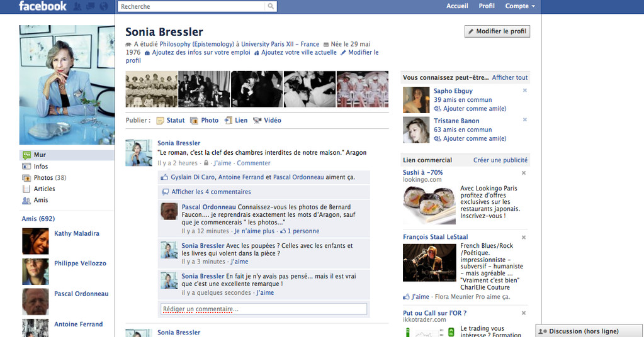The image size is (644, 337).
Task: Open the Compte dropdown menu
Action: (x=520, y=6)
